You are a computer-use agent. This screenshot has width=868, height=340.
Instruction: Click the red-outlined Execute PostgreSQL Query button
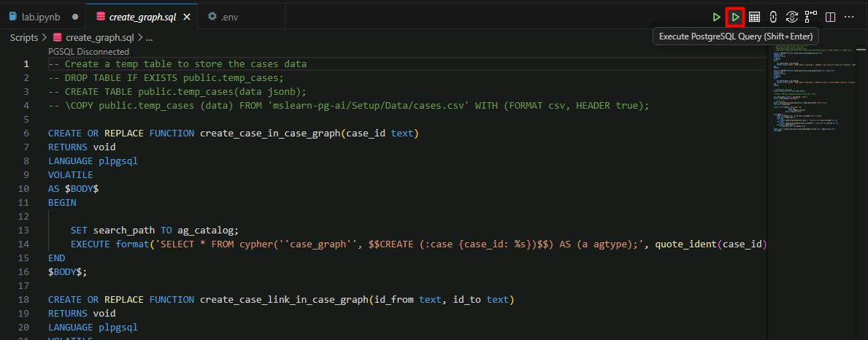(x=735, y=17)
